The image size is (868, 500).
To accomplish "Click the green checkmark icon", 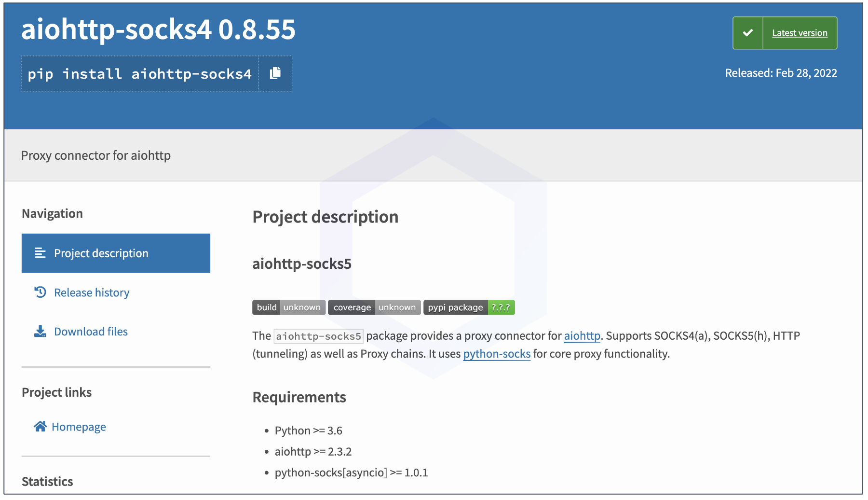I will (747, 33).
